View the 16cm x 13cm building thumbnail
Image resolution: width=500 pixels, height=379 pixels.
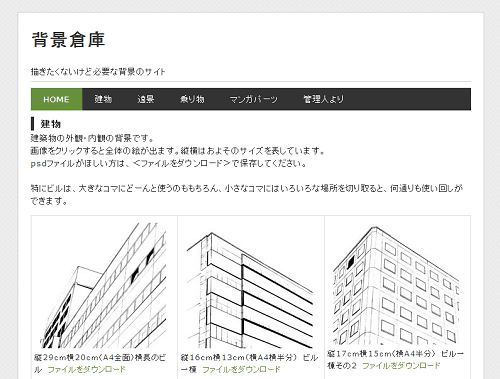[x=250, y=290]
